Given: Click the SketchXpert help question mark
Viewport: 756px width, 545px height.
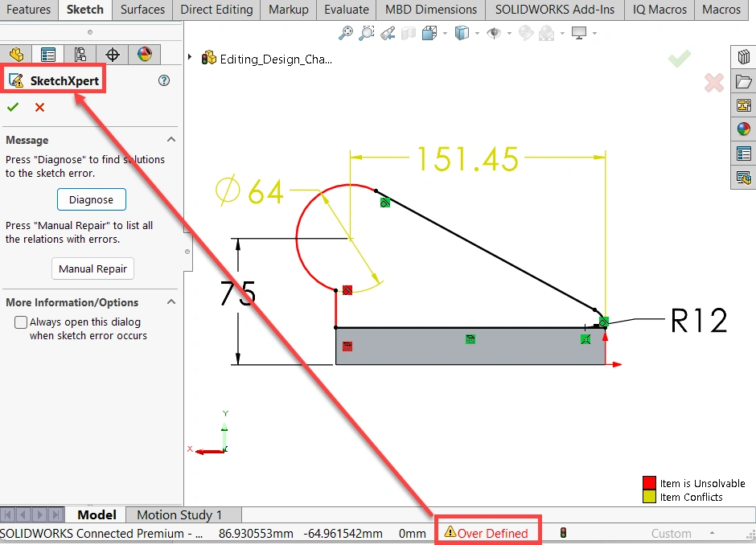Looking at the screenshot, I should click(x=164, y=80).
